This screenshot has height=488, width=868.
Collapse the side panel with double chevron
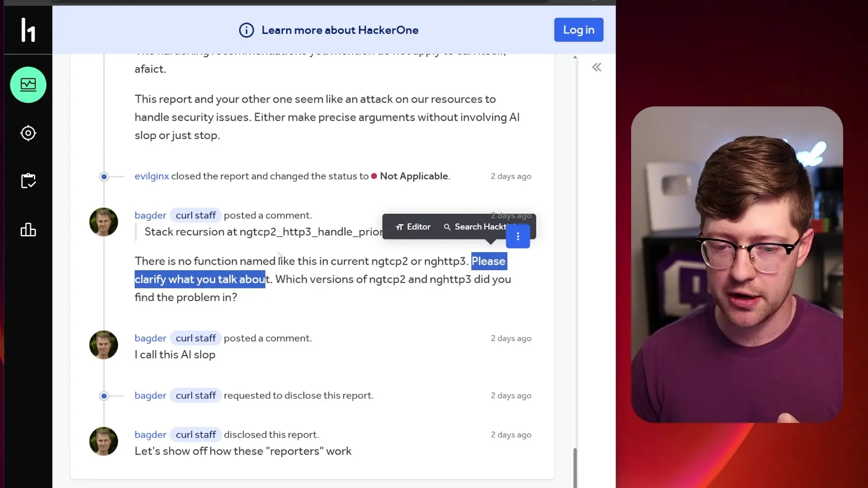[597, 67]
